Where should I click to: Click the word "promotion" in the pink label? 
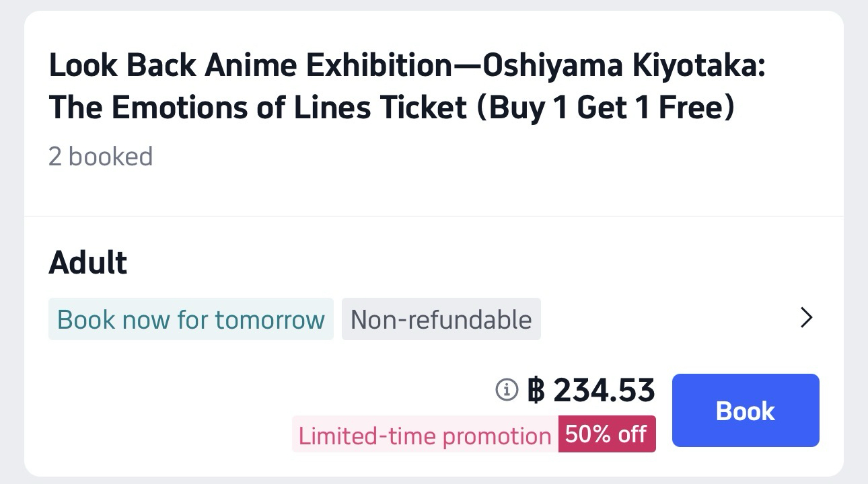[497, 436]
